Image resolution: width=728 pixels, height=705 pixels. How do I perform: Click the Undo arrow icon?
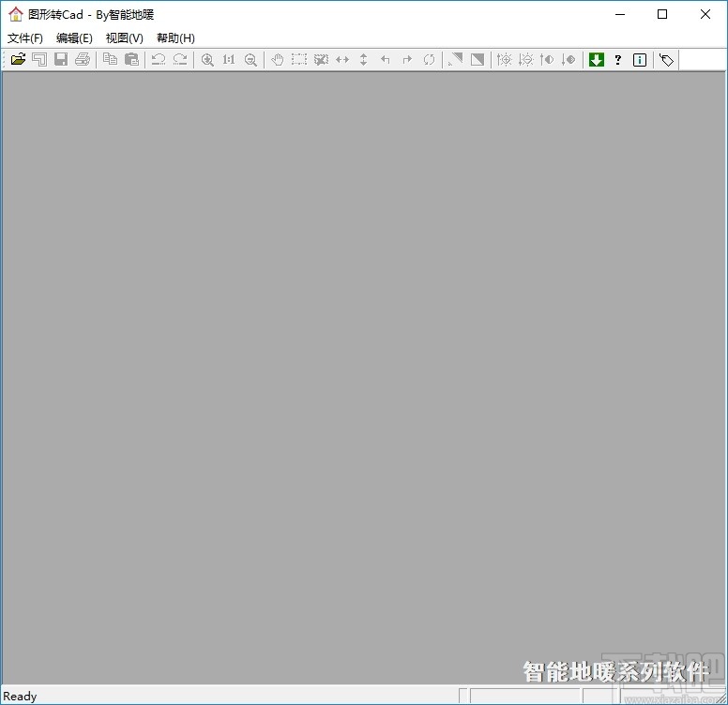coord(159,59)
